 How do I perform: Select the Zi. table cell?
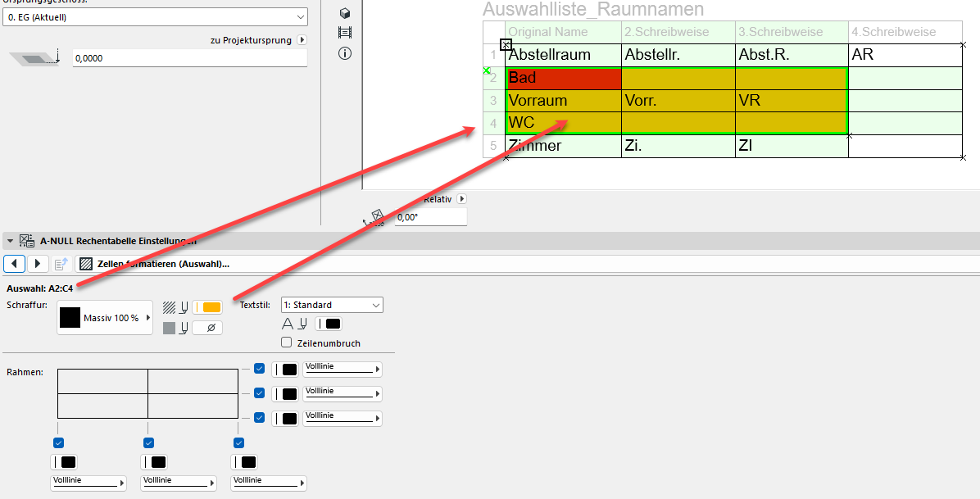pyautogui.click(x=678, y=147)
